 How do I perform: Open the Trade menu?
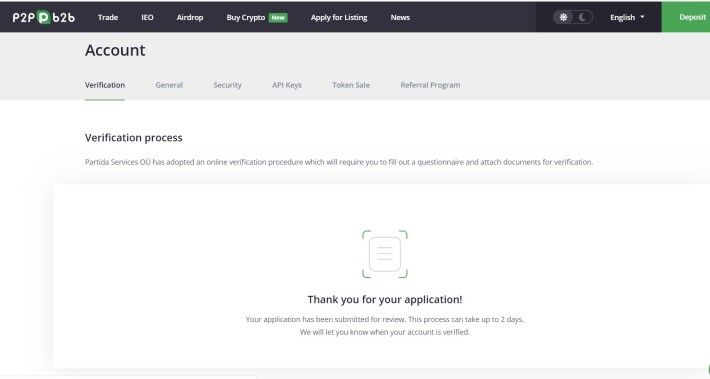[108, 17]
